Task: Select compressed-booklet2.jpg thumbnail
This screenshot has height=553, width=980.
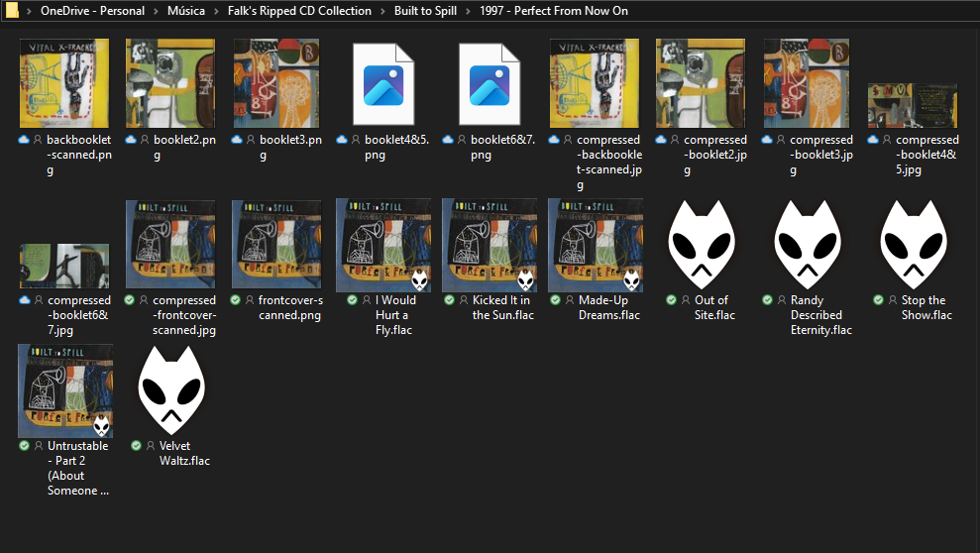Action: [701, 83]
